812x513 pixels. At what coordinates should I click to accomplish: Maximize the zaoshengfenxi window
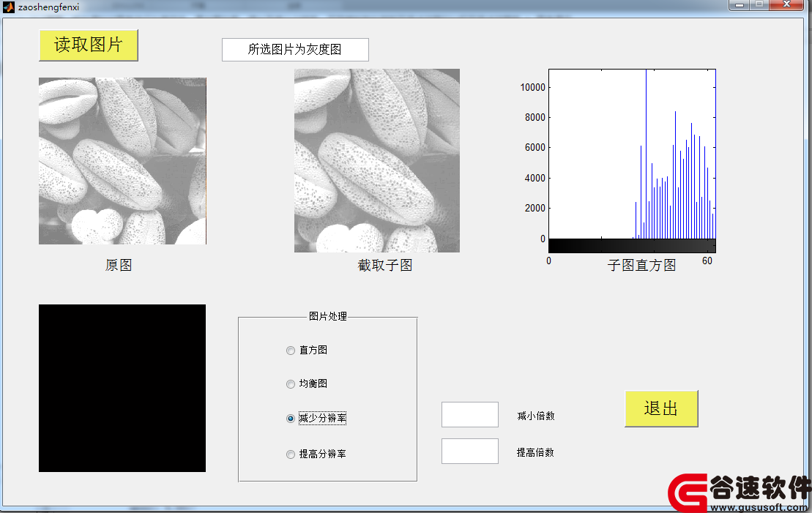pyautogui.click(x=759, y=5)
